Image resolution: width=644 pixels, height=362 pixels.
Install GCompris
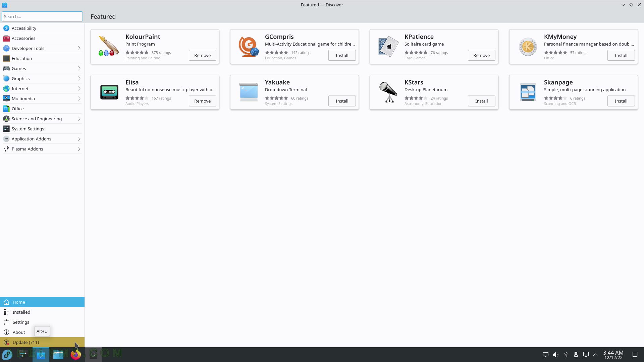click(x=342, y=55)
